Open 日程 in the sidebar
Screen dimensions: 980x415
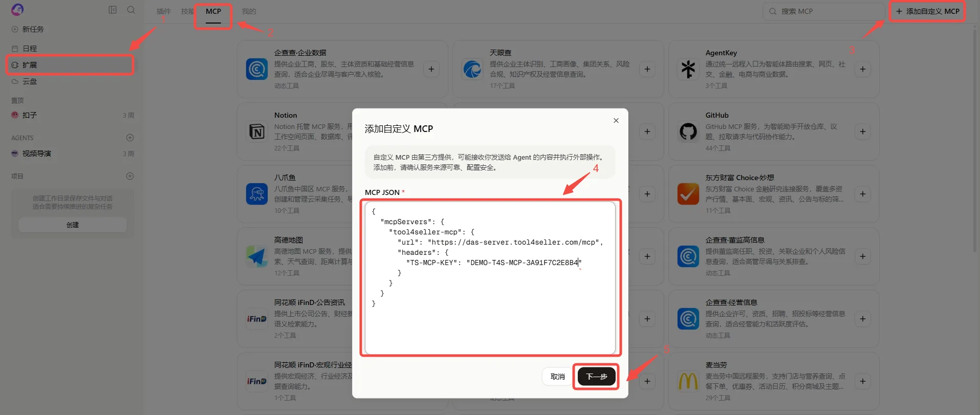click(72, 49)
